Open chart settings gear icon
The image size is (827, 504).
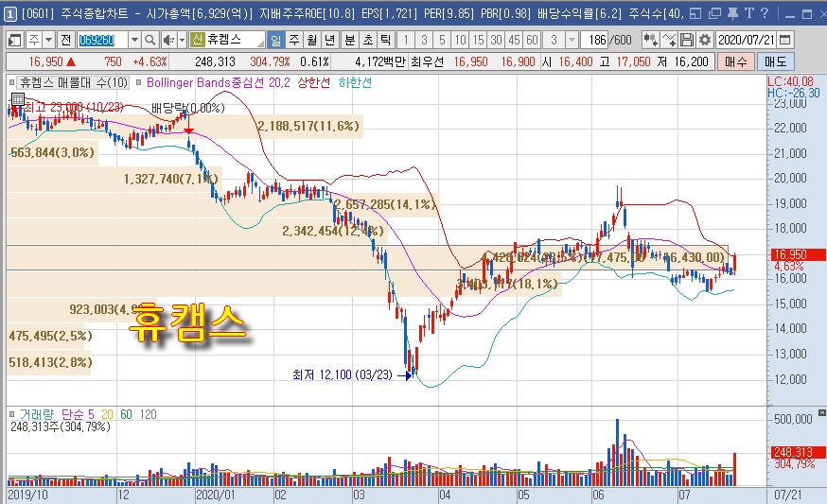[704, 40]
